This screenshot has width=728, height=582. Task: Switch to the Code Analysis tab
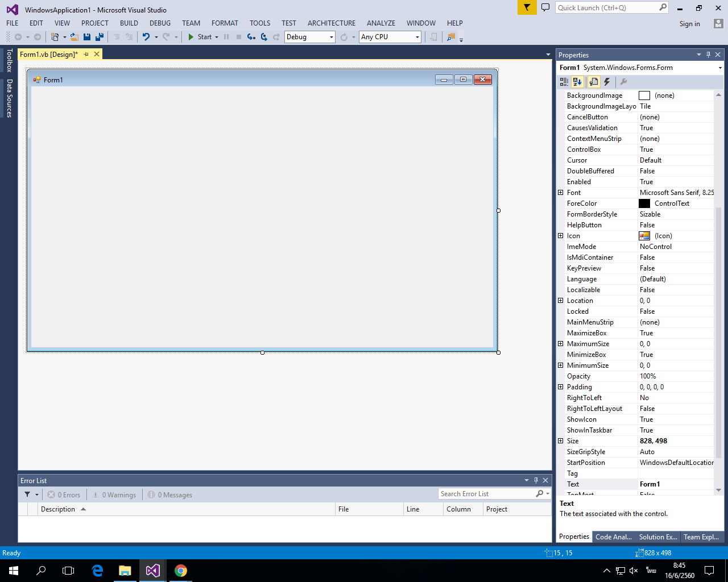coord(614,537)
